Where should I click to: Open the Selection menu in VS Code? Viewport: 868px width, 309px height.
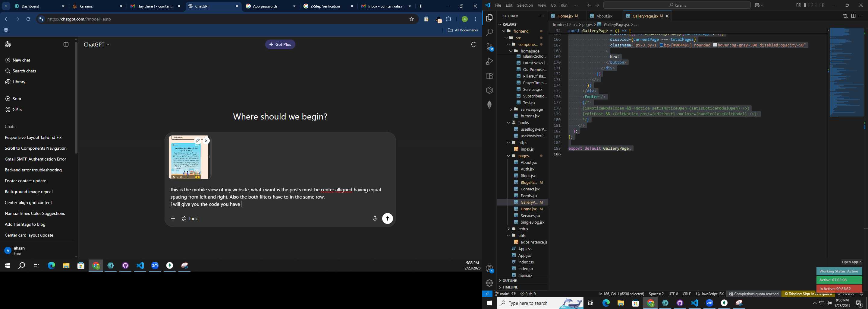click(525, 5)
